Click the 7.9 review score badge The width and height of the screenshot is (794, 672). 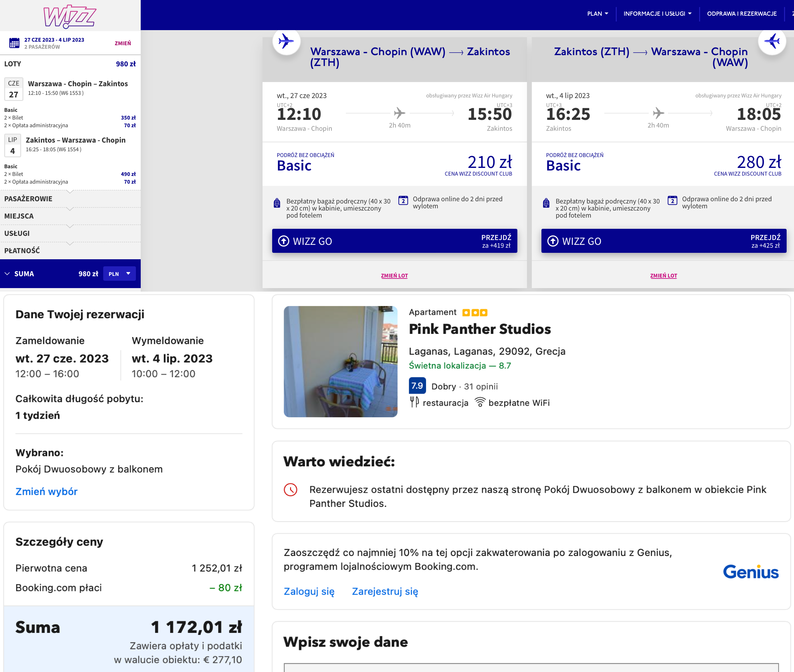(x=417, y=386)
